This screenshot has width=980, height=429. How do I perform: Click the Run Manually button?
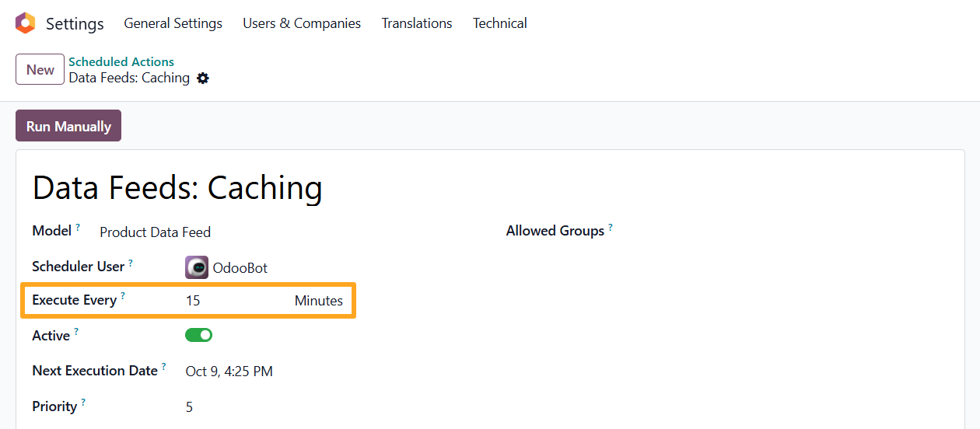tap(68, 126)
